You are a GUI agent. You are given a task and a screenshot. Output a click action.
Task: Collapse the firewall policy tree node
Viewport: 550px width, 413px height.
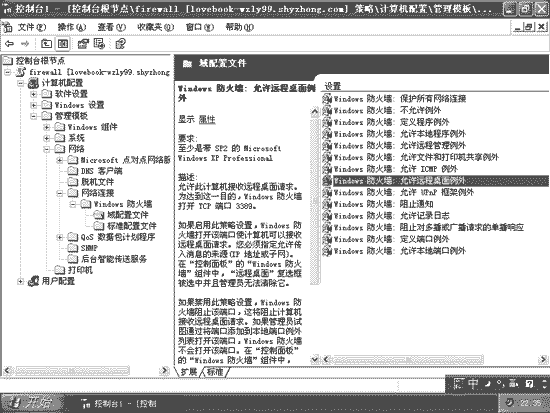pos(7,72)
